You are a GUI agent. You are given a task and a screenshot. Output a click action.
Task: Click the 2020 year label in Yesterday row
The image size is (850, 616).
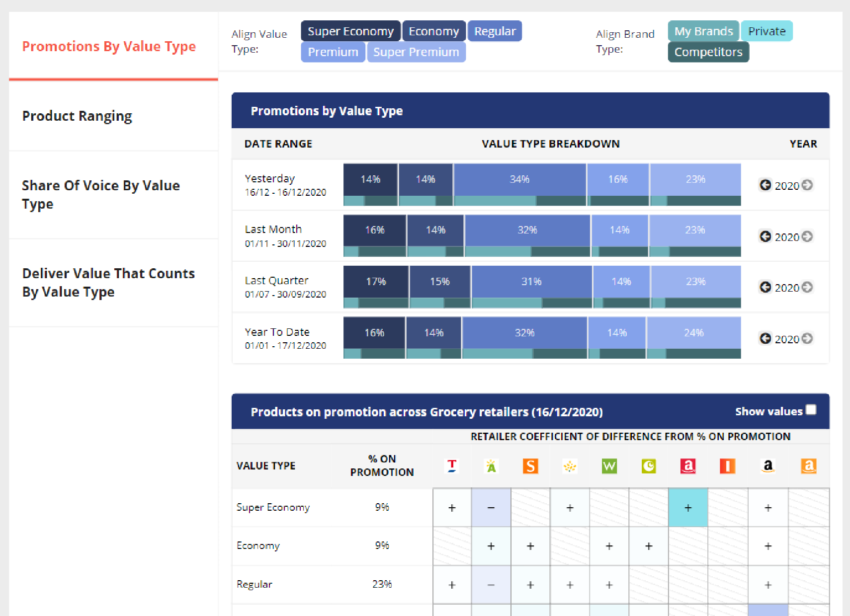[x=787, y=185]
